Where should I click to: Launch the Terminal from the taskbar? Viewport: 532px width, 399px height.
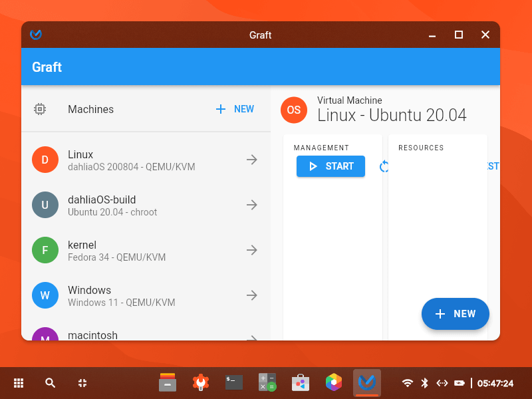234,382
